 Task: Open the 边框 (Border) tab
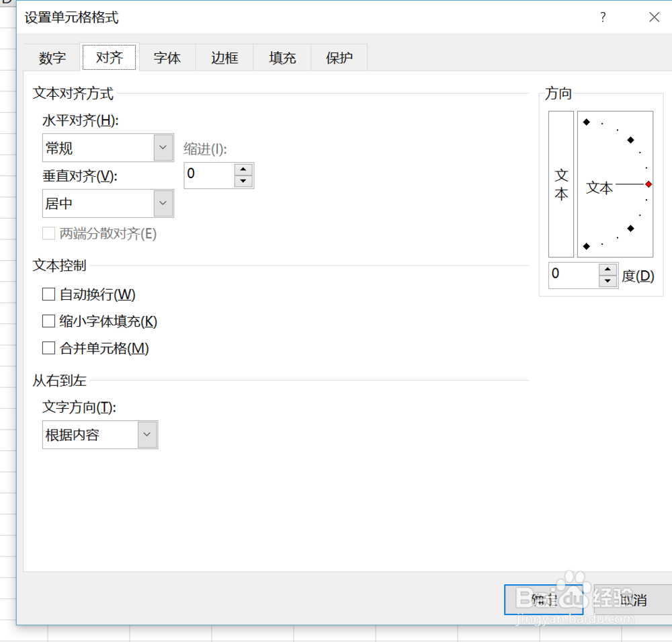(224, 58)
